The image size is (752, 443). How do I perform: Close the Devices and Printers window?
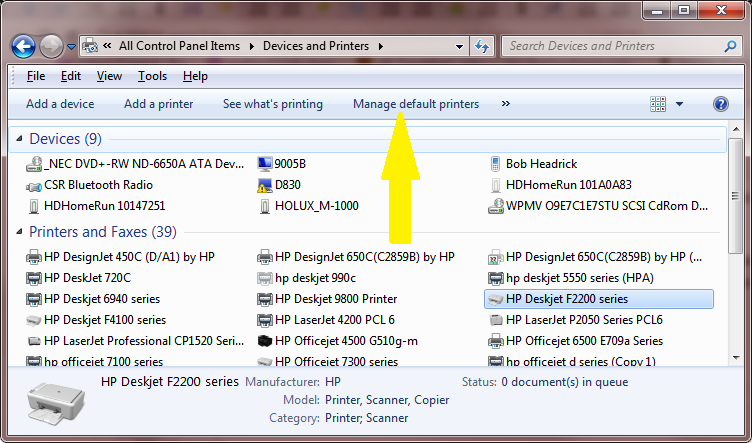[721, 11]
